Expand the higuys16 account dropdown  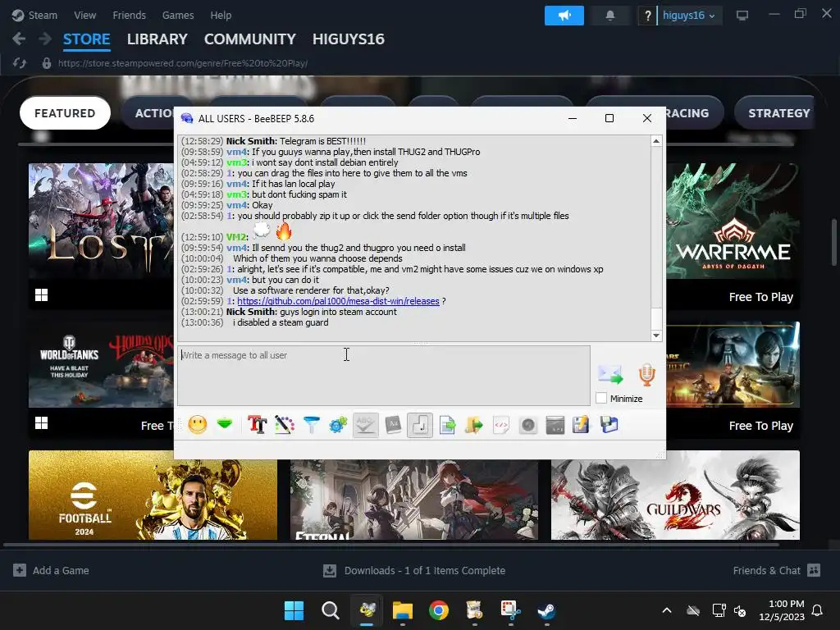pyautogui.click(x=689, y=16)
